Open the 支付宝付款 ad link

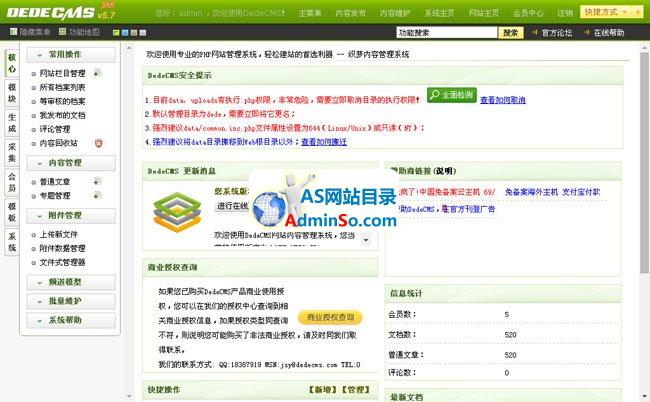coord(581,192)
